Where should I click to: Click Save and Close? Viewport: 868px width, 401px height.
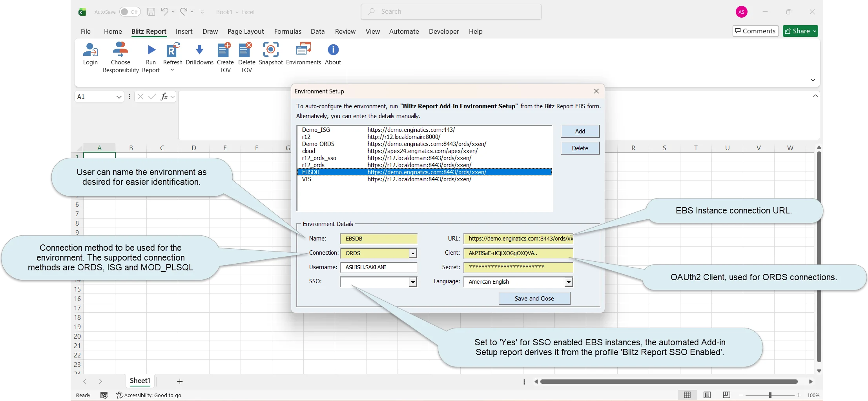pos(534,299)
